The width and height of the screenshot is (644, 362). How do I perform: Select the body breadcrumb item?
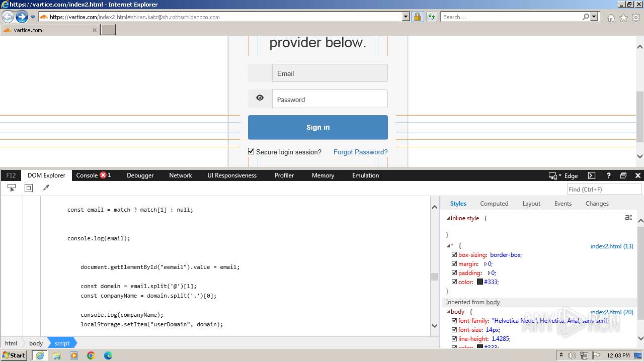pos(36,343)
